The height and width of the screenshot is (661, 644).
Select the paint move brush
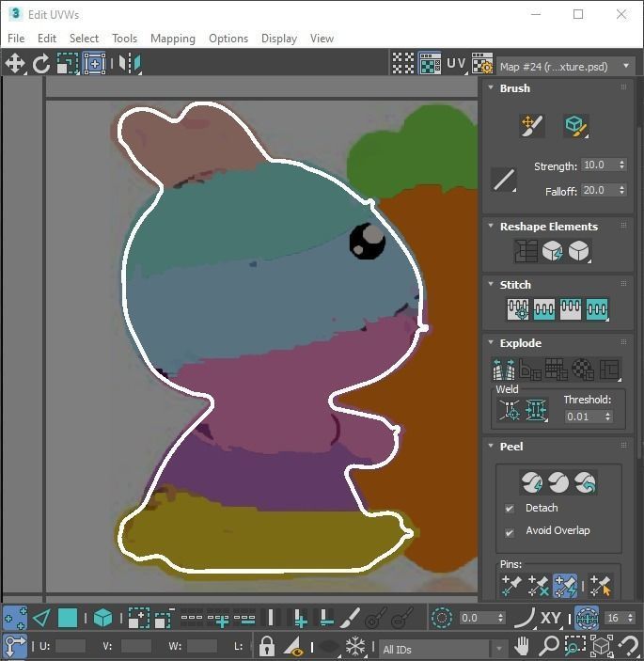(532, 126)
